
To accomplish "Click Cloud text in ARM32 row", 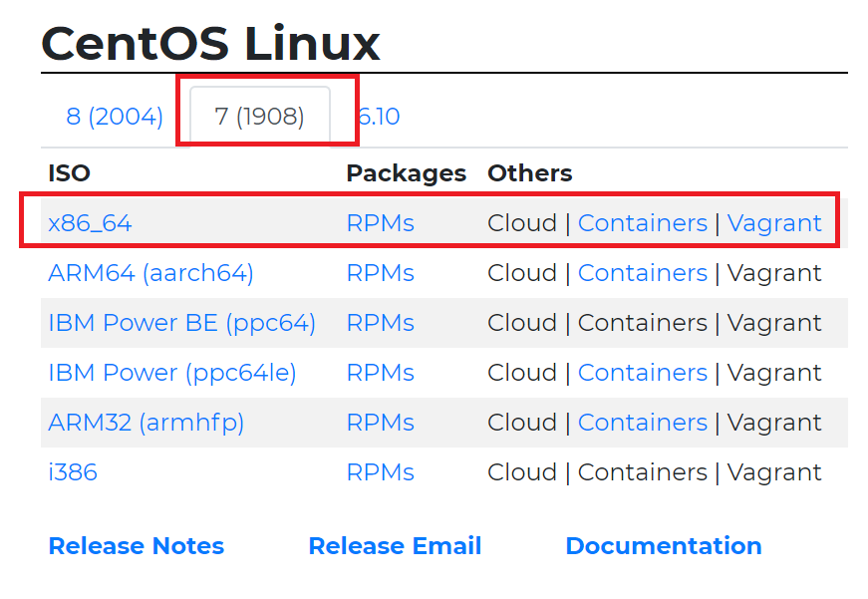I will pyautogui.click(x=522, y=423).
